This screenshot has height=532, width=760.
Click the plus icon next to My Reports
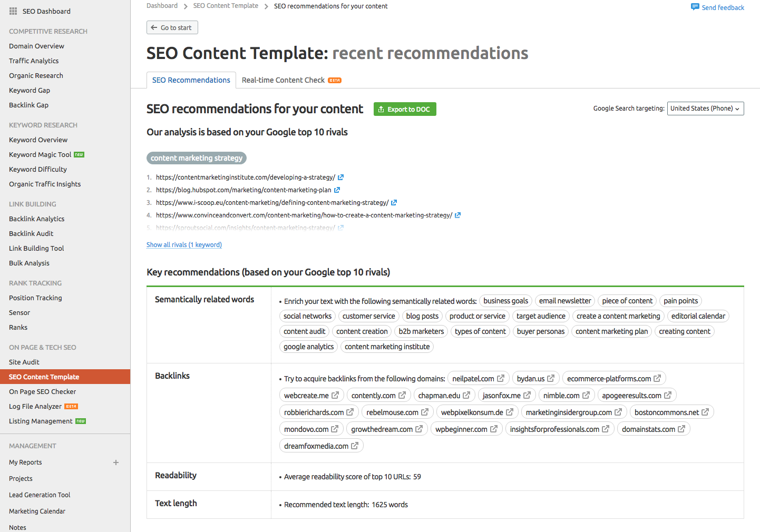pyautogui.click(x=116, y=462)
